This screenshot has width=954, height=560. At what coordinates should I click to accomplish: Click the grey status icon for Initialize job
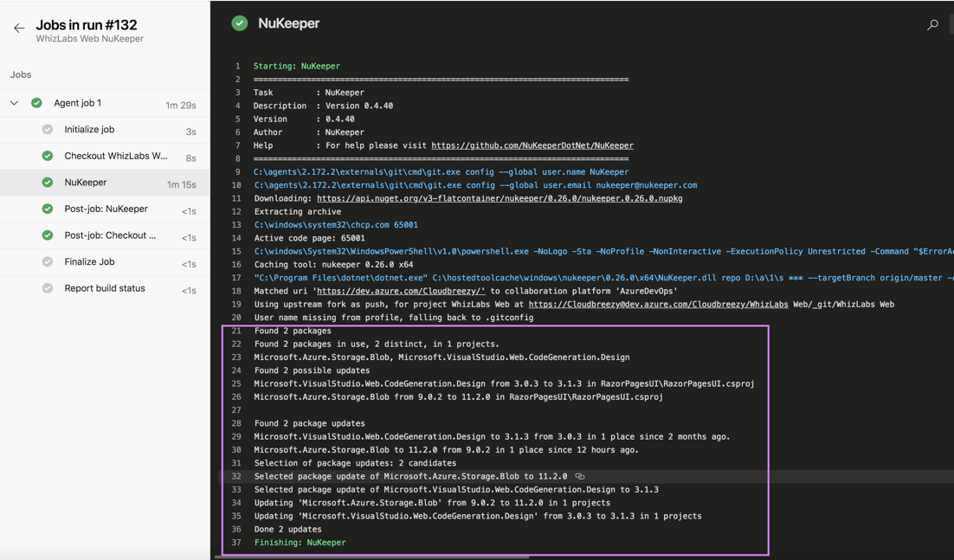[48, 130]
